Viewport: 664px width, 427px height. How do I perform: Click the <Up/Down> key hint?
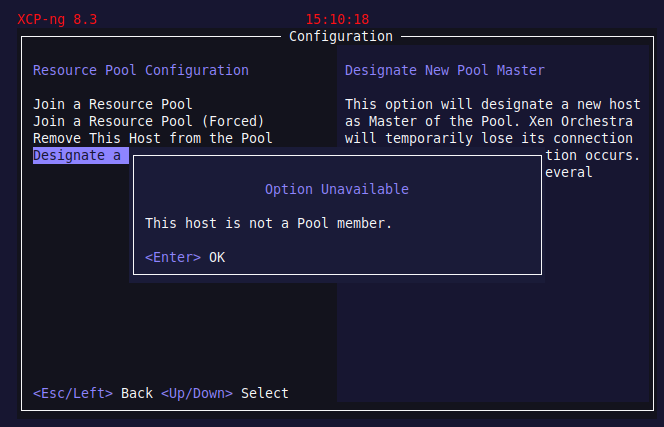pos(197,393)
